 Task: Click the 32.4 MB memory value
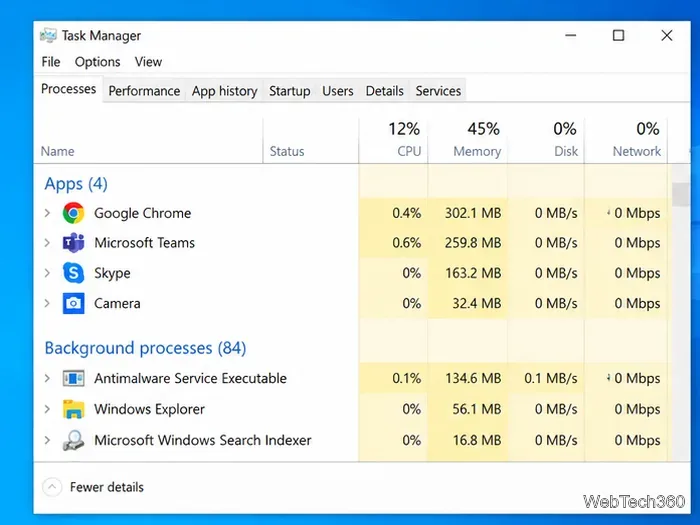coord(476,304)
